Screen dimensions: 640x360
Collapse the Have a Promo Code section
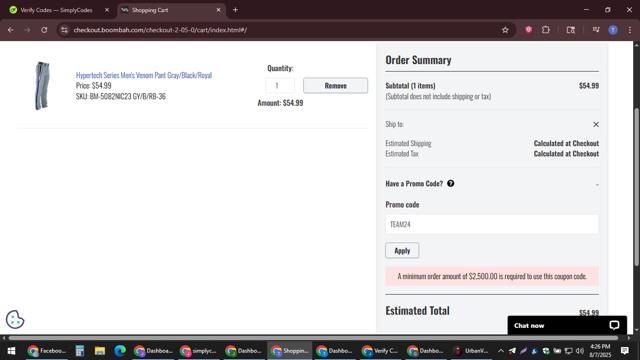point(597,185)
